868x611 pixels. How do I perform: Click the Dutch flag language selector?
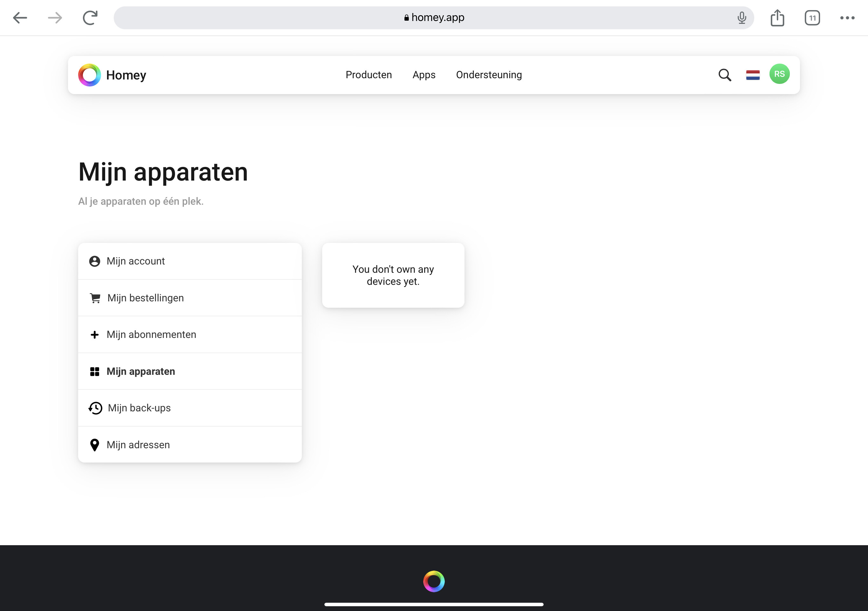[753, 75]
